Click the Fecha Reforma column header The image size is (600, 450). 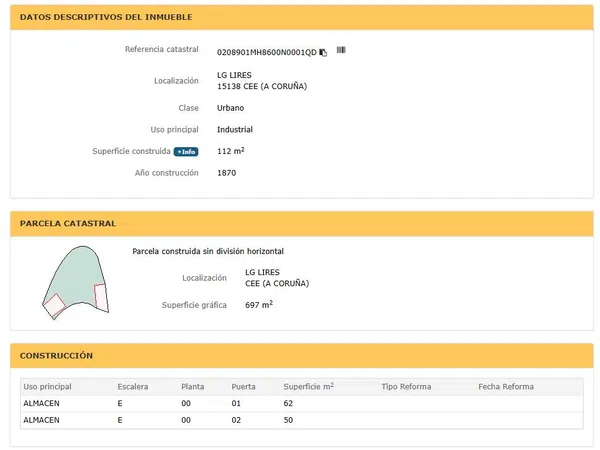click(506, 386)
